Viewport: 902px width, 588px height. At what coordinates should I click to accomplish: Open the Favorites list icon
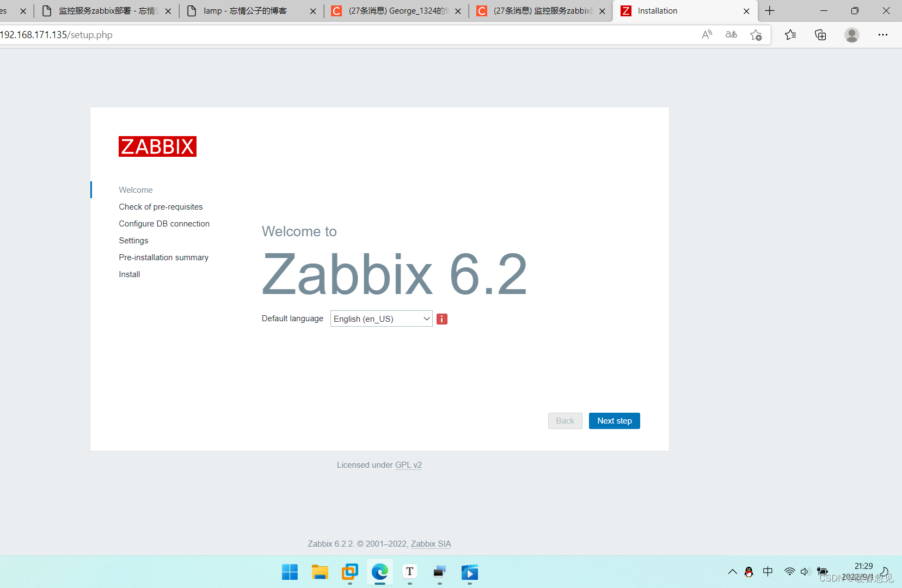tap(790, 35)
